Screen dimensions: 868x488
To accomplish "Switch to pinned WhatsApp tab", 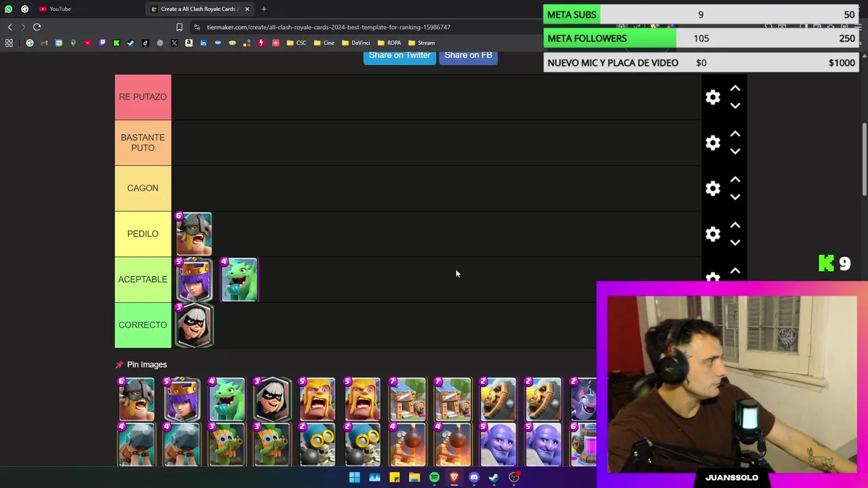I will coord(8,9).
